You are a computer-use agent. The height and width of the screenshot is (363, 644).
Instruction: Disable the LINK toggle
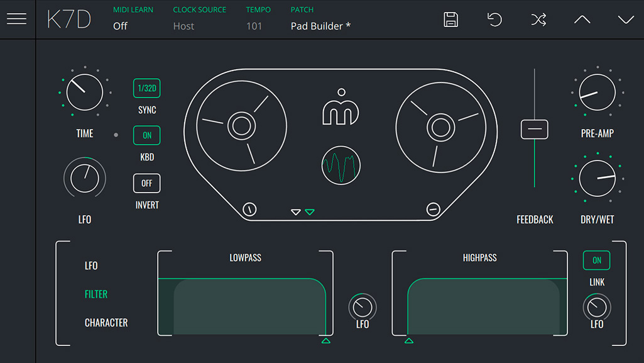pos(596,260)
